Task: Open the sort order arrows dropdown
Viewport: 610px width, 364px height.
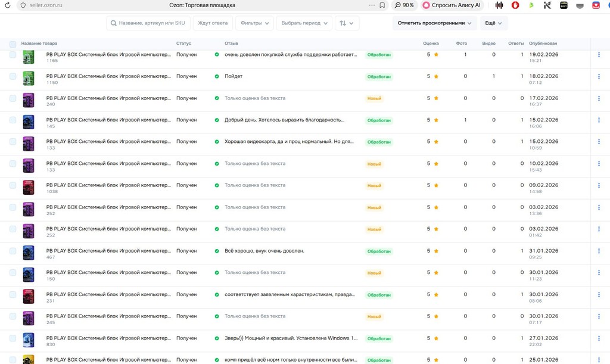Action: (347, 23)
